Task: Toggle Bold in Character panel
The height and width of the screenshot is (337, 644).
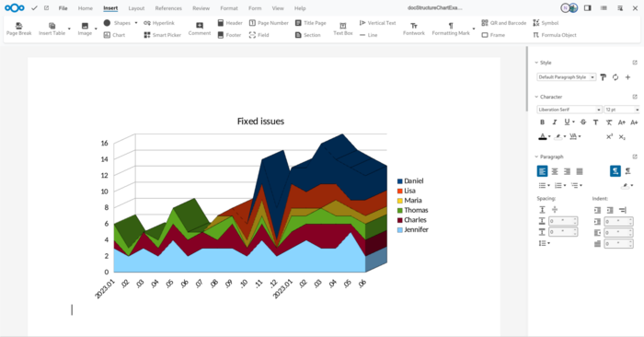Action: click(x=542, y=122)
